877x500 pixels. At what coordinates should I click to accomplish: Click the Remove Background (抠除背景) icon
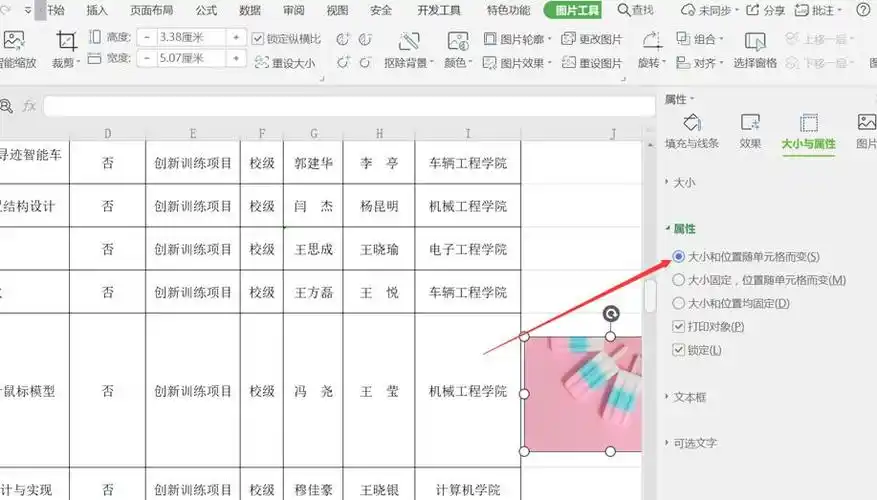tap(409, 41)
